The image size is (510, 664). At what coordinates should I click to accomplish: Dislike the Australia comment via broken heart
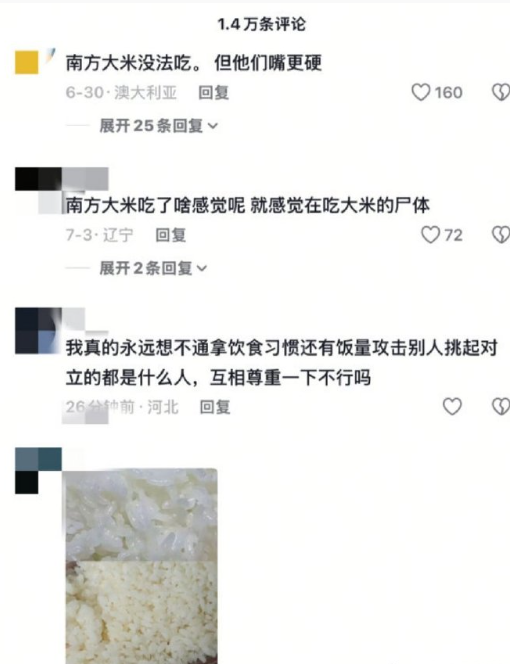point(501,92)
